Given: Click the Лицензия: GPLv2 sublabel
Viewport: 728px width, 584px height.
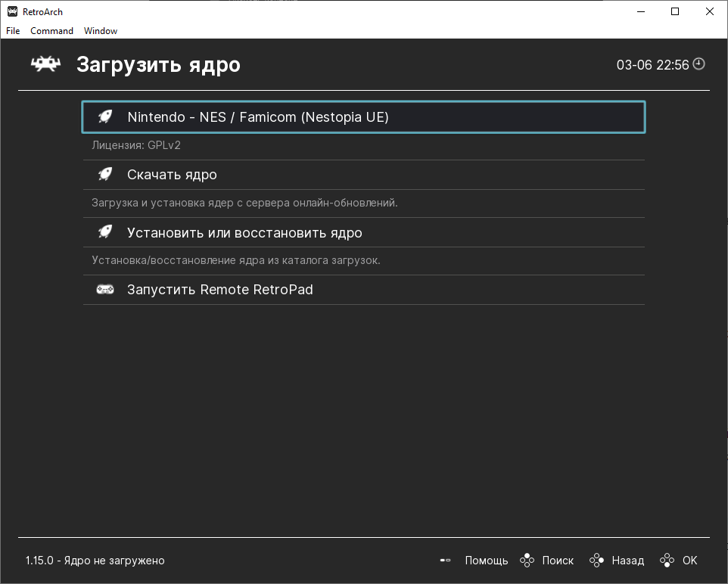Looking at the screenshot, I should (136, 145).
